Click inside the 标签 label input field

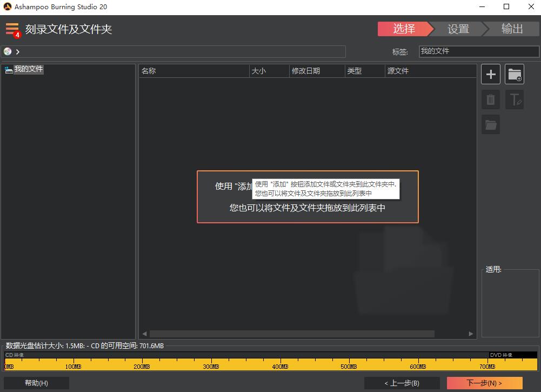[478, 51]
